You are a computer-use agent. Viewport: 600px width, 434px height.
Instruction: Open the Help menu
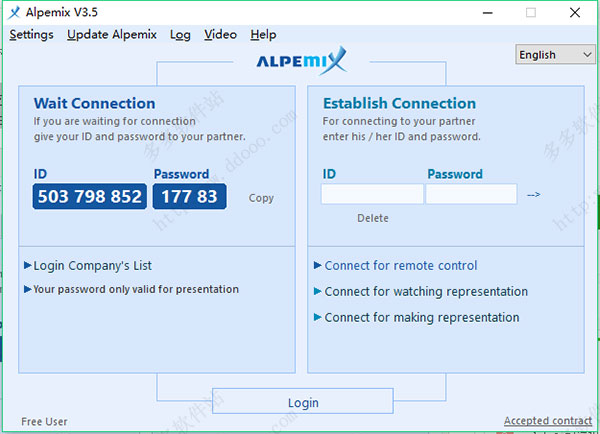coord(263,35)
